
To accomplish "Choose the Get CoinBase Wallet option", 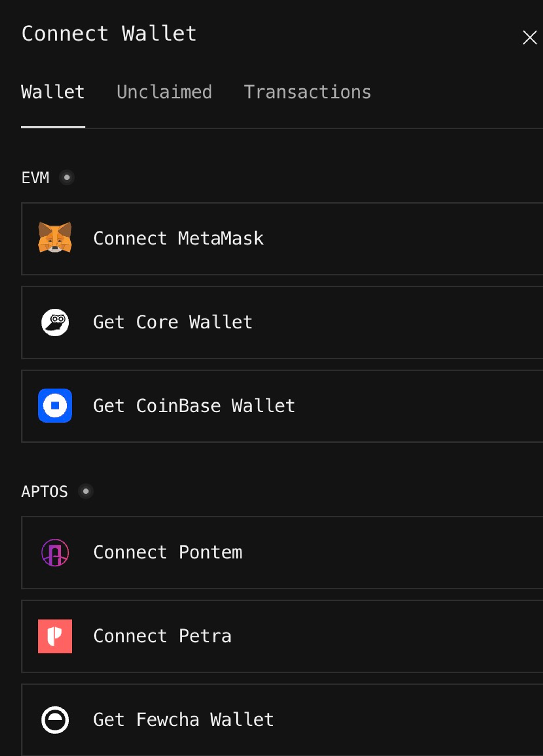I will (194, 406).
